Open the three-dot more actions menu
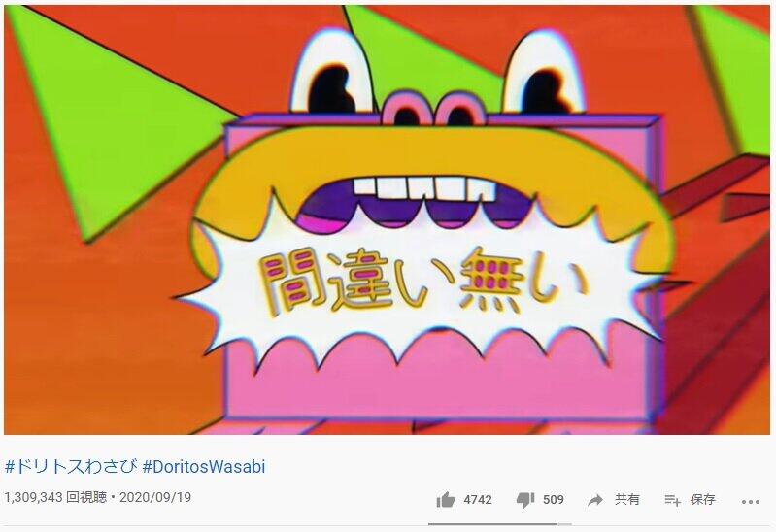The image size is (776, 532). click(751, 502)
